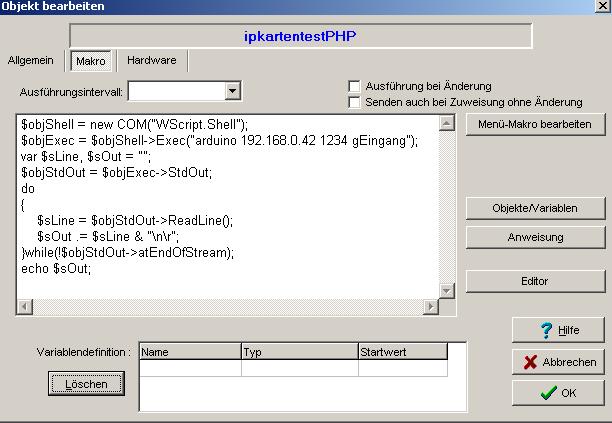Launch the Editor button
612x423 pixels.
(535, 282)
